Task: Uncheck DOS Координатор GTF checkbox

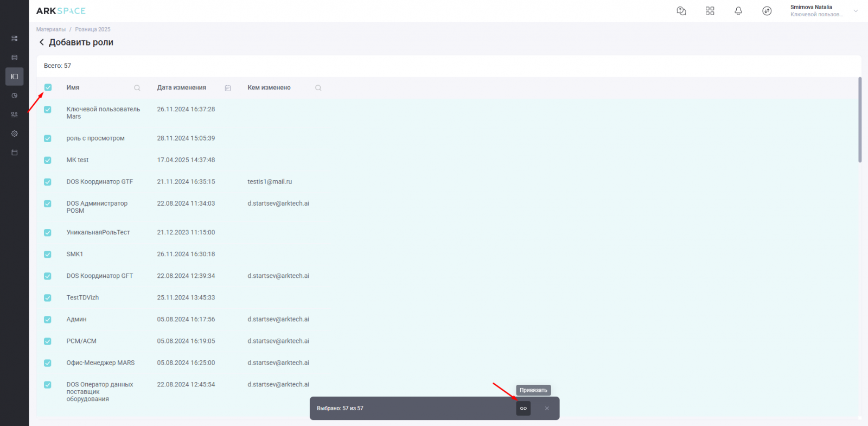Action: (48, 182)
